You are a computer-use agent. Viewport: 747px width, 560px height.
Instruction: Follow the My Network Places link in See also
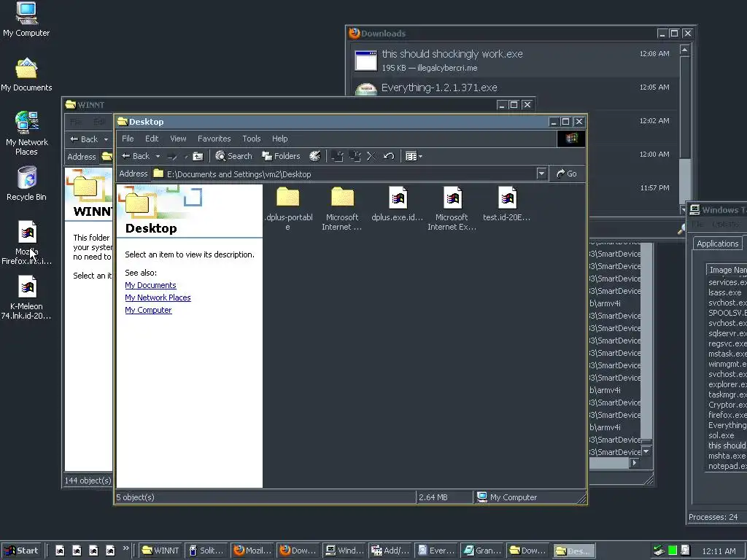(x=158, y=297)
